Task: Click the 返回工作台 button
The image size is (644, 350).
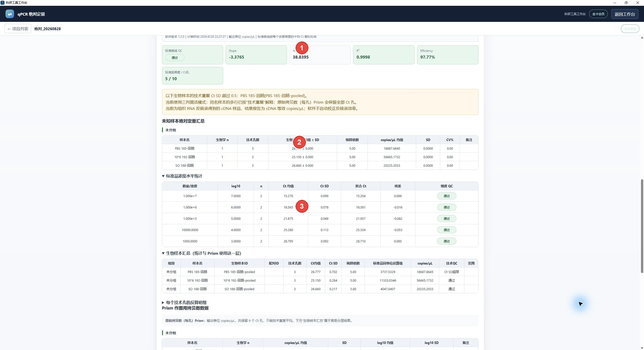Action: click(625, 14)
